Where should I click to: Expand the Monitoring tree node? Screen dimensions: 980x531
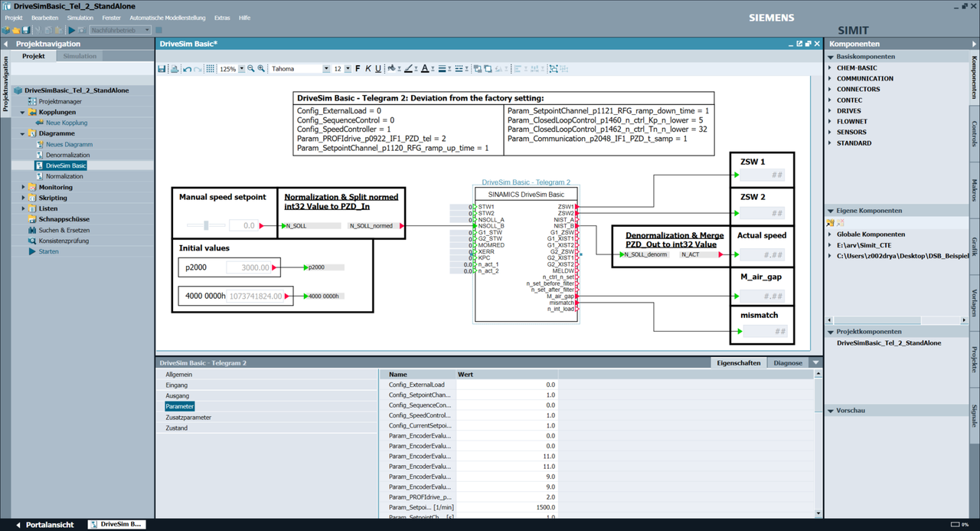[x=22, y=187]
